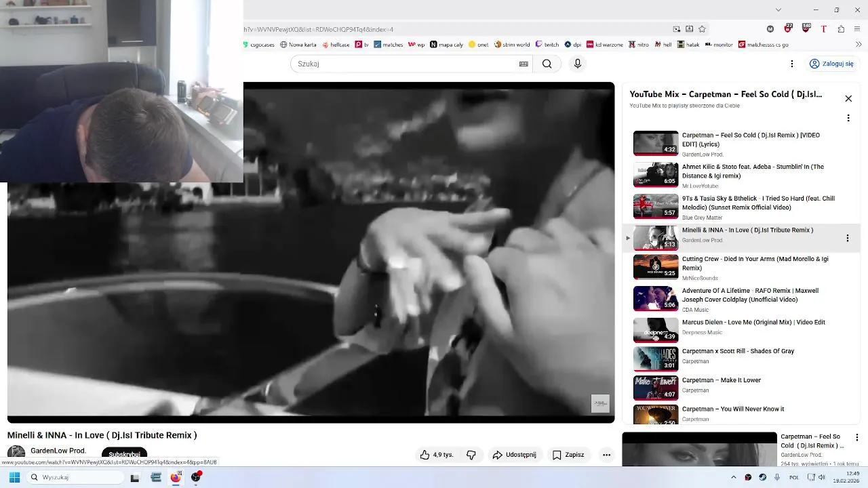The height and width of the screenshot is (488, 868).
Task: Click the red T extension icon
Action: [x=823, y=29]
